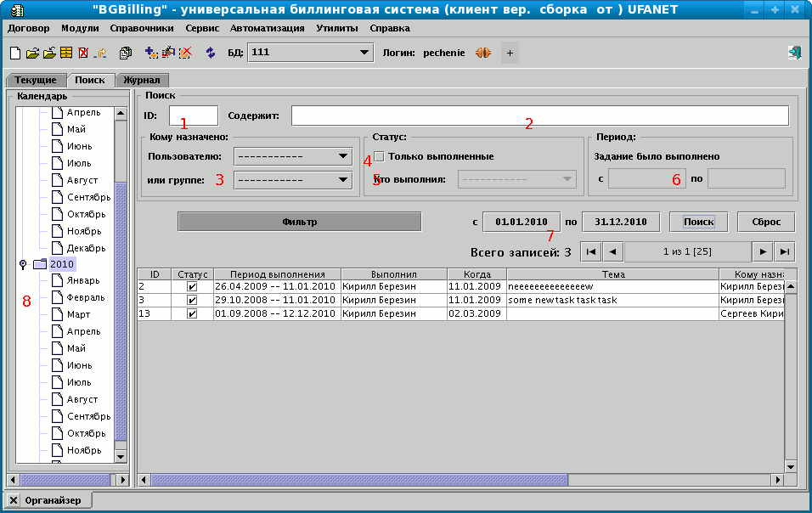
Task: Click the orange connection plug icon
Action: [483, 53]
